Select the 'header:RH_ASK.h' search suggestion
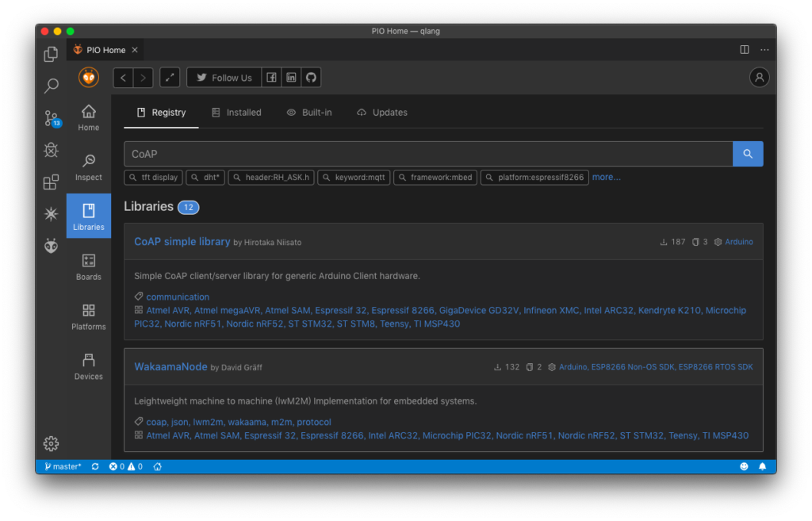812x521 pixels. point(271,177)
